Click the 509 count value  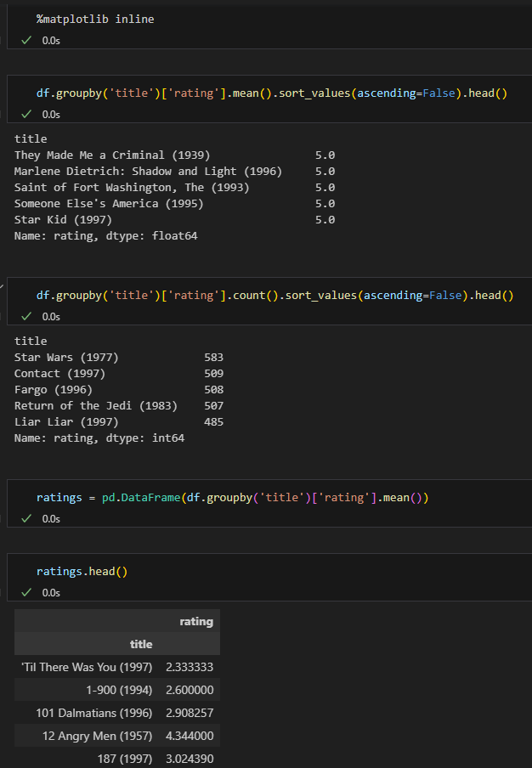[213, 374]
